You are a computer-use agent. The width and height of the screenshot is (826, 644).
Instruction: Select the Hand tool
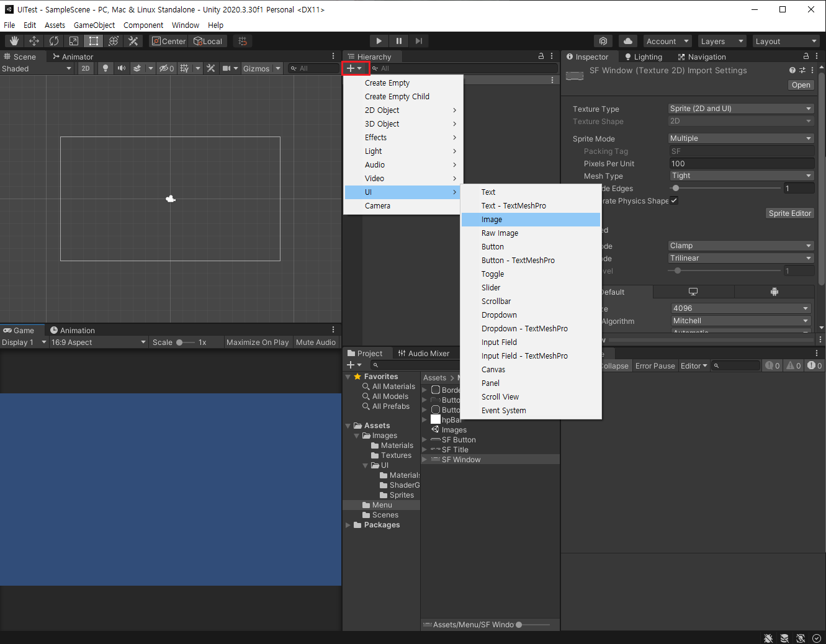(x=14, y=41)
